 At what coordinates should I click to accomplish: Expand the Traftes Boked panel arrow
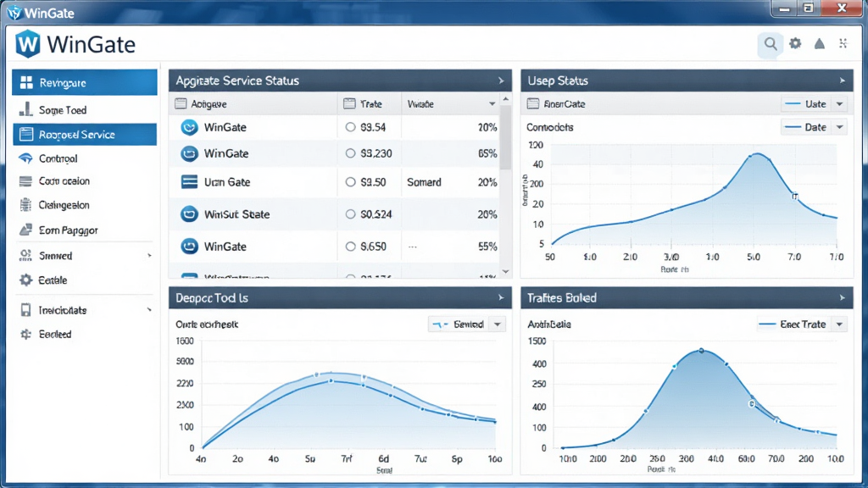842,297
